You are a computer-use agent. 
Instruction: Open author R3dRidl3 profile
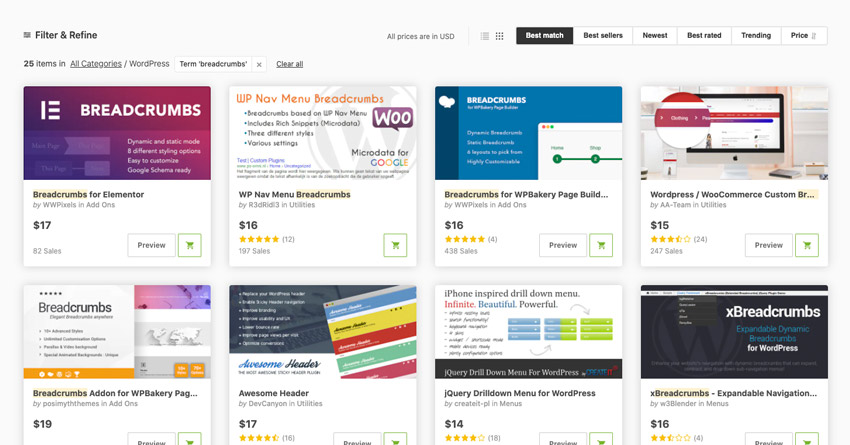pyautogui.click(x=263, y=205)
